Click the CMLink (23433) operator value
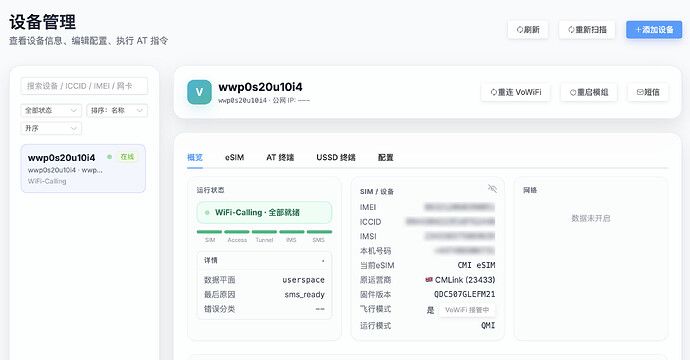The width and height of the screenshot is (690, 360). (465, 280)
